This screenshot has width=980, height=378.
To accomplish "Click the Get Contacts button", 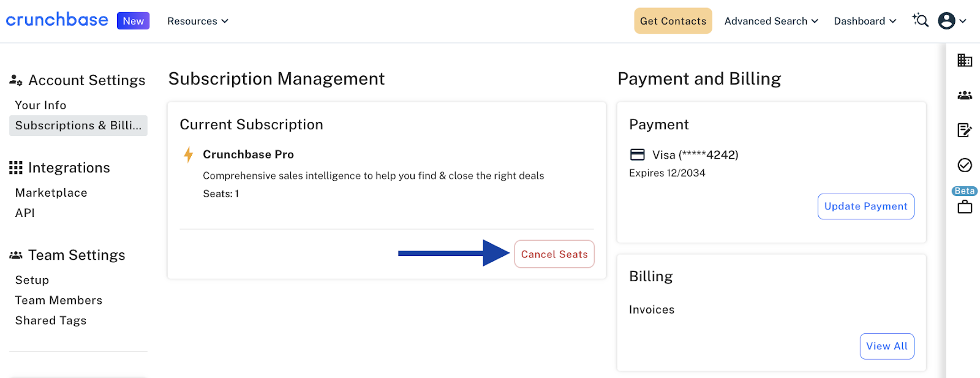I will click(x=673, y=21).
